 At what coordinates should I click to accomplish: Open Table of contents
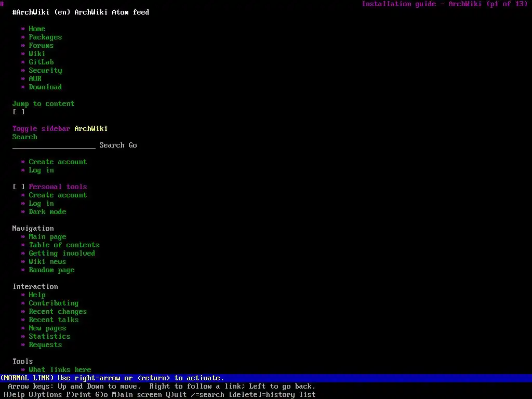[64, 245]
